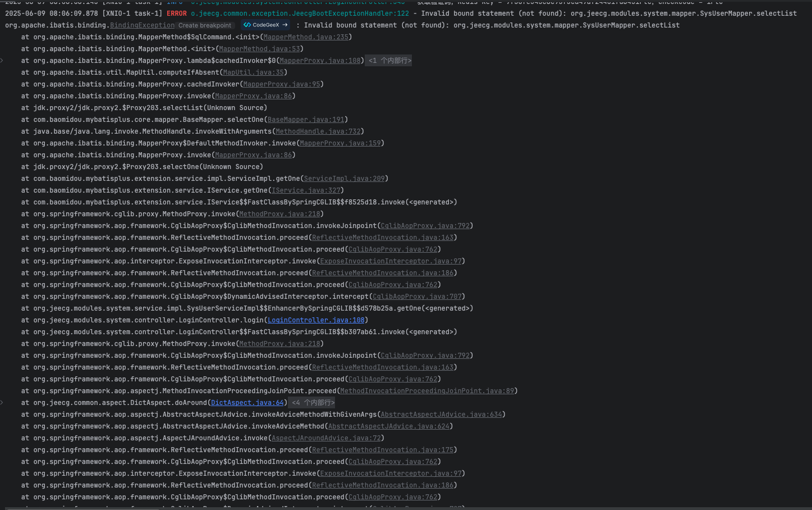Go to AspectJAroundAdvice.java:72

(x=326, y=438)
